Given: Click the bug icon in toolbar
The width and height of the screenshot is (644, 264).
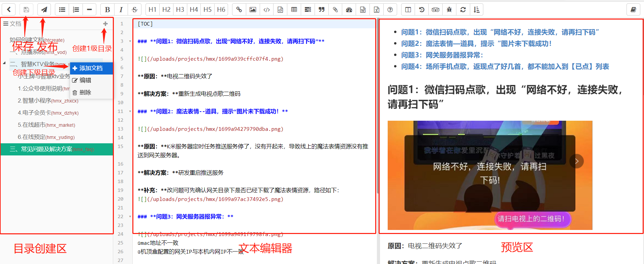Looking at the screenshot, I should 449,9.
